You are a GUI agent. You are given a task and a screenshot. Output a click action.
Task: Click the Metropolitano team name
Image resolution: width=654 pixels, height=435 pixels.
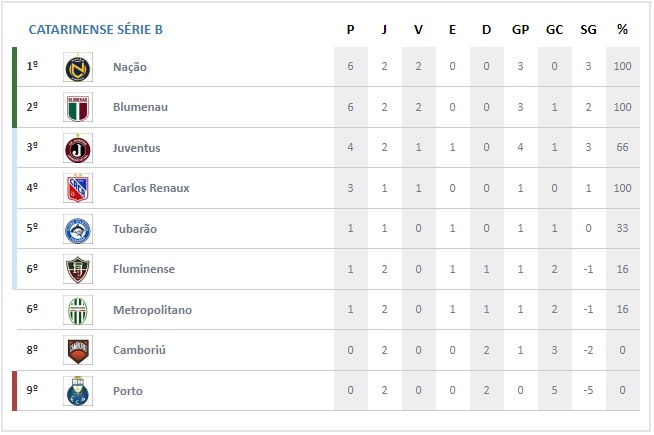152,310
